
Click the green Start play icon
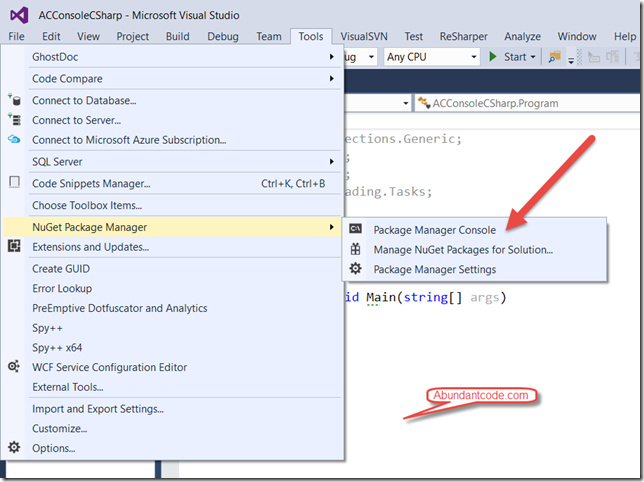pos(493,57)
